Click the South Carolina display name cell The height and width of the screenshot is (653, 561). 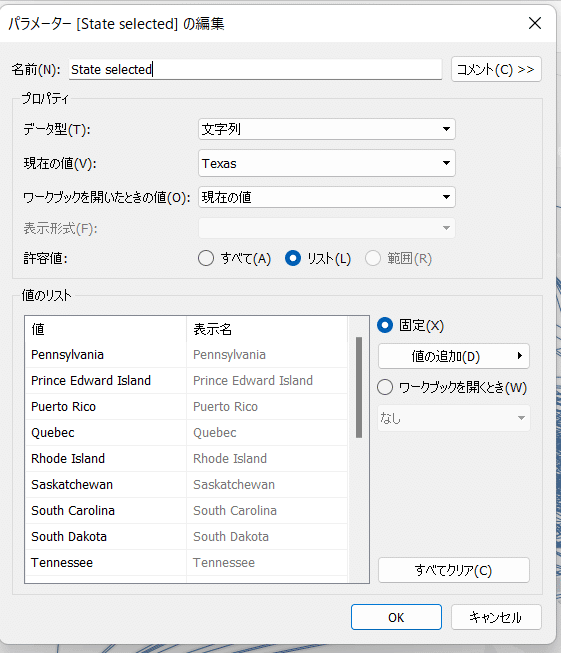(267, 511)
